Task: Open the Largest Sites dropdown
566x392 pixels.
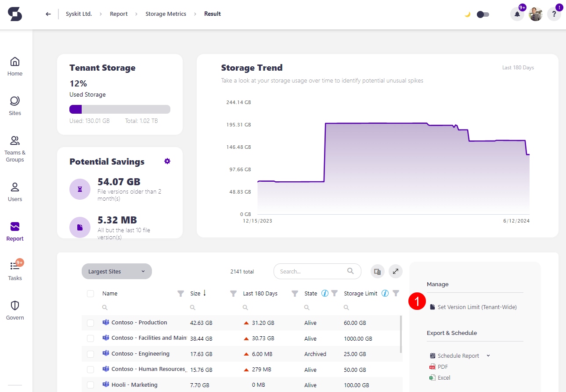Action: (116, 271)
